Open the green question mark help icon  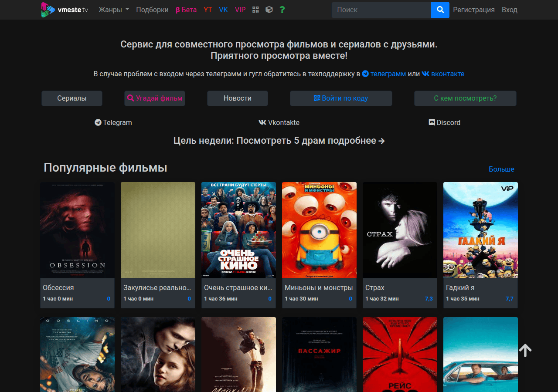pos(282,10)
